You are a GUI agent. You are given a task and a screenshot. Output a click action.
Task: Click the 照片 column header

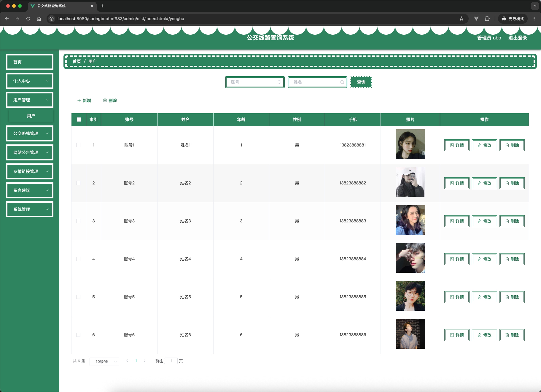410,119
